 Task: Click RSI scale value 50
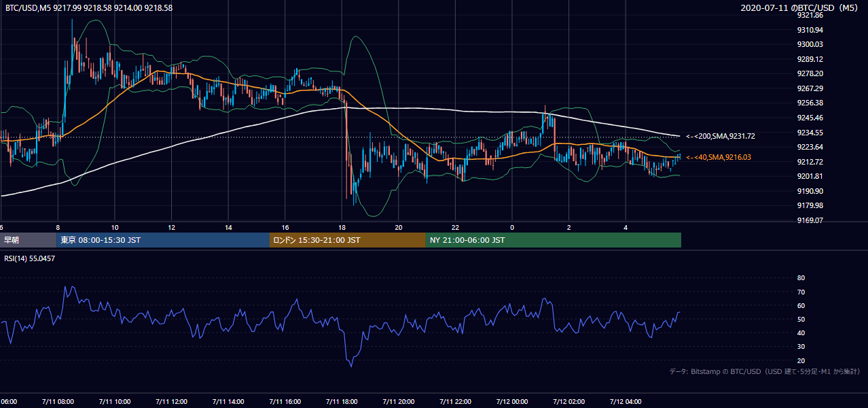(x=801, y=319)
